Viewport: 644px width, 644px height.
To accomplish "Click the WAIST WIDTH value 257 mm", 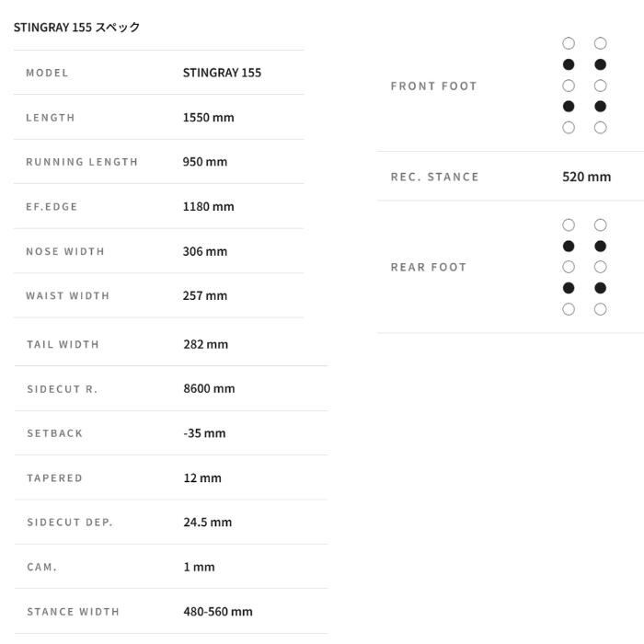I will [x=204, y=295].
